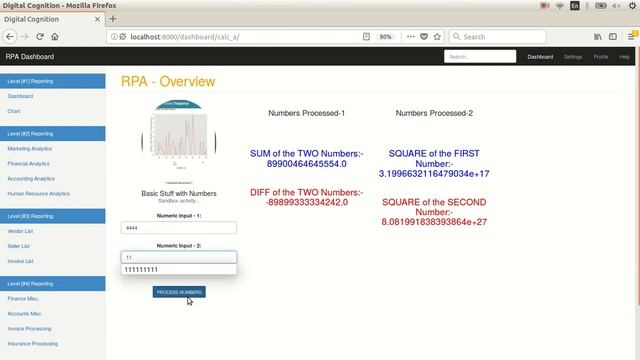640x360 pixels.
Task: Open a new tab with plus icon
Action: pyautogui.click(x=113, y=19)
